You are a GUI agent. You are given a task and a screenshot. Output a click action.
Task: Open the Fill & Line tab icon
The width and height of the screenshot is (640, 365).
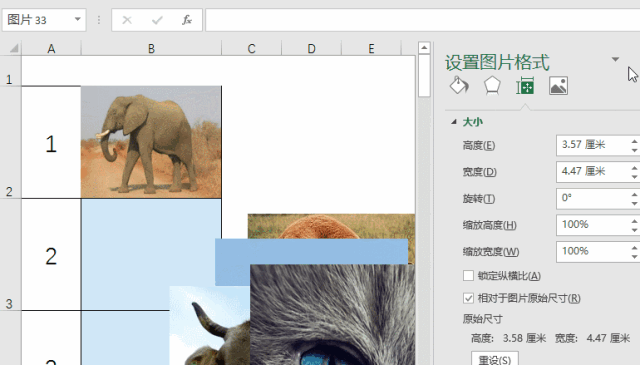click(x=459, y=86)
